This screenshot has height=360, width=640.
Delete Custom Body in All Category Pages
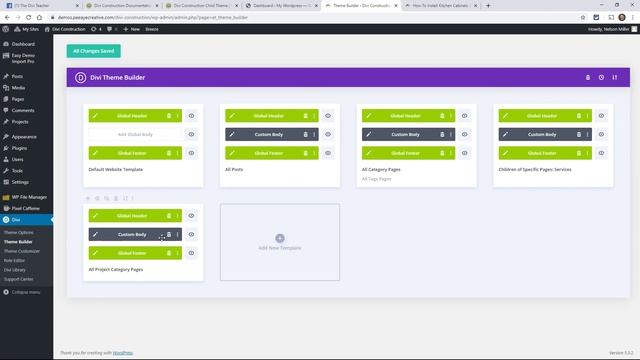[442, 134]
